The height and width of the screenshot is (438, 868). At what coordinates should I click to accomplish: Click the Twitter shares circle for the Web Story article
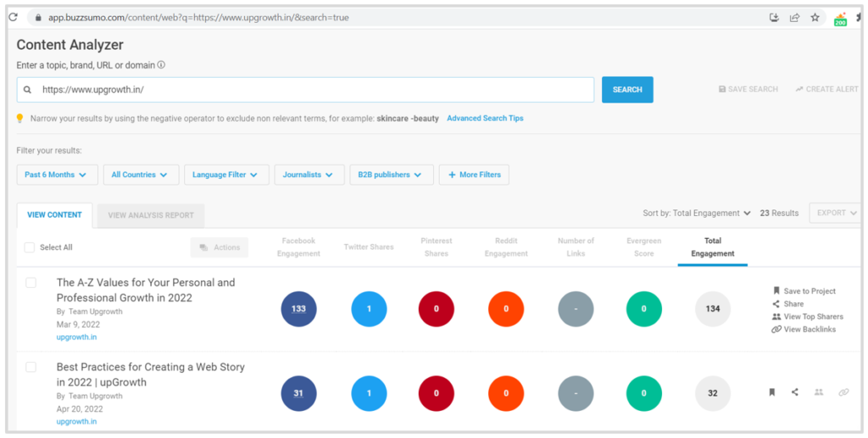pos(370,393)
